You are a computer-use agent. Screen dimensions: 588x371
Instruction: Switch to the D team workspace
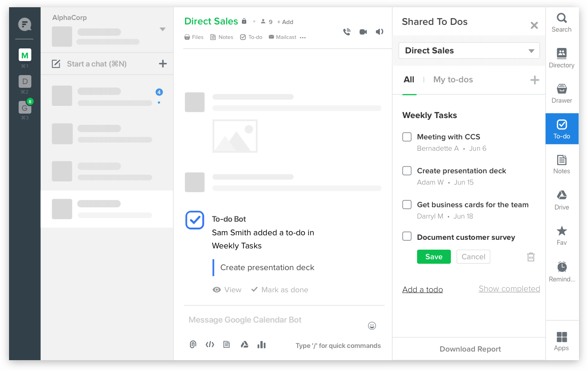pyautogui.click(x=25, y=81)
